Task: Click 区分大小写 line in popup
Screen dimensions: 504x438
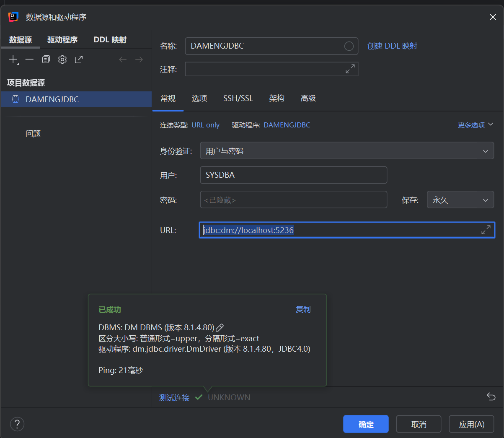Action: (179, 338)
